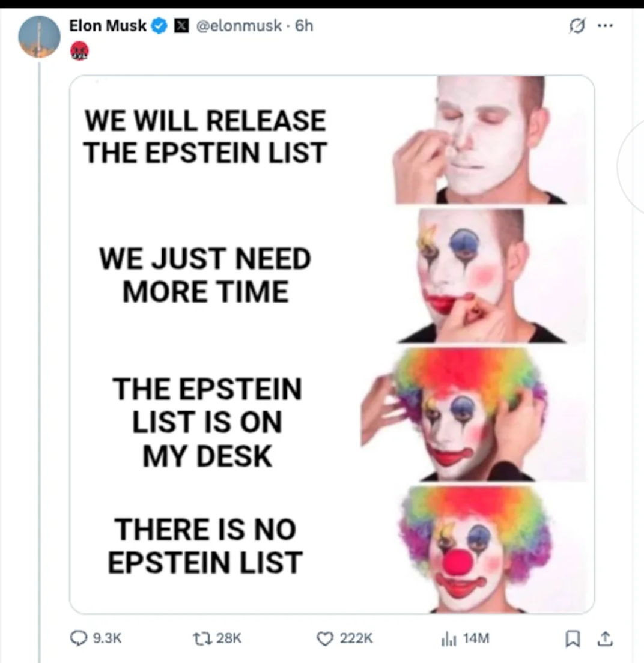
Task: Click the X affiliate badge beside name
Action: click(x=178, y=26)
